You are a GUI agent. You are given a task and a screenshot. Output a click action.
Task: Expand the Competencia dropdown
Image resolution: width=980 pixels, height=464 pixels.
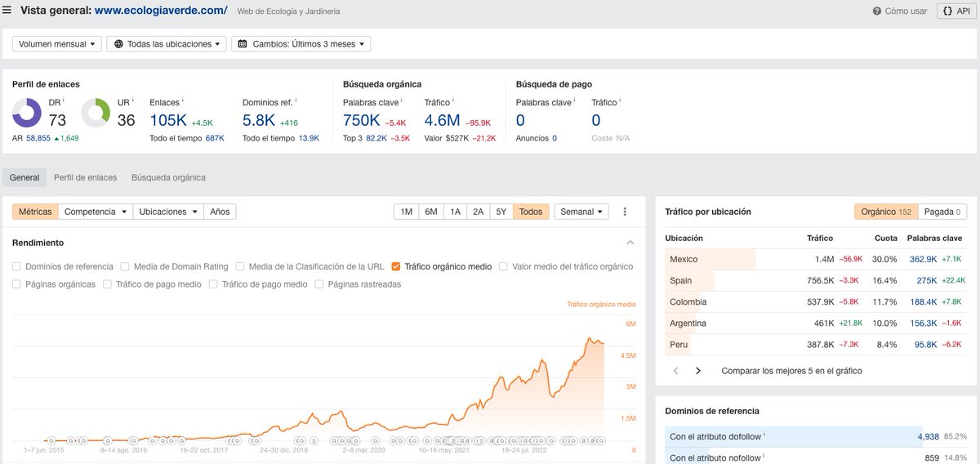(96, 212)
